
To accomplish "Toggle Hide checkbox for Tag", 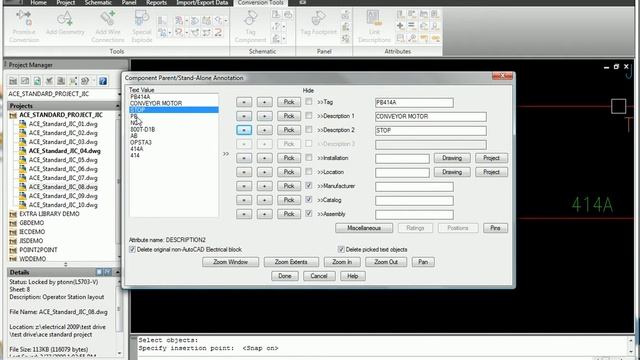I will [x=309, y=101].
